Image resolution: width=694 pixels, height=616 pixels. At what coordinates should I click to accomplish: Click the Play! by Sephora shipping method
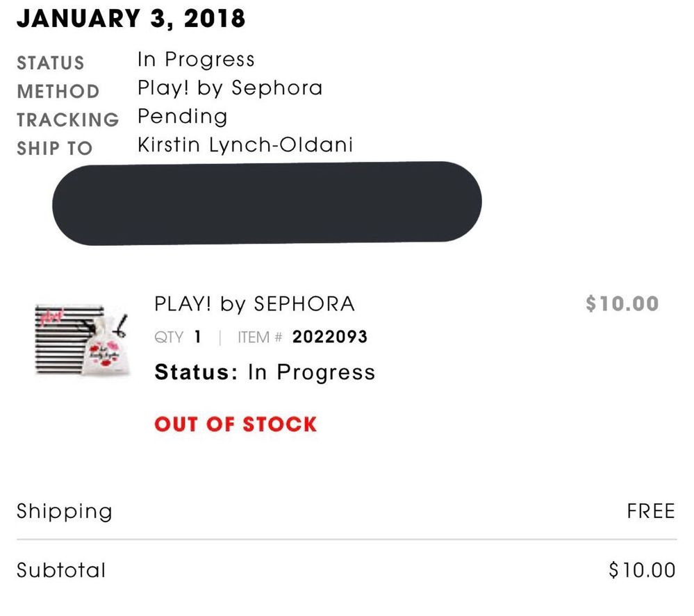point(230,88)
